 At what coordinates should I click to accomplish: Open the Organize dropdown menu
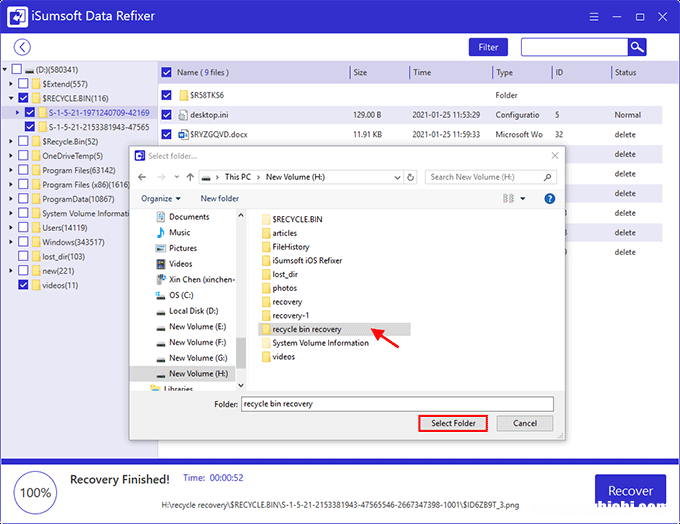[161, 198]
